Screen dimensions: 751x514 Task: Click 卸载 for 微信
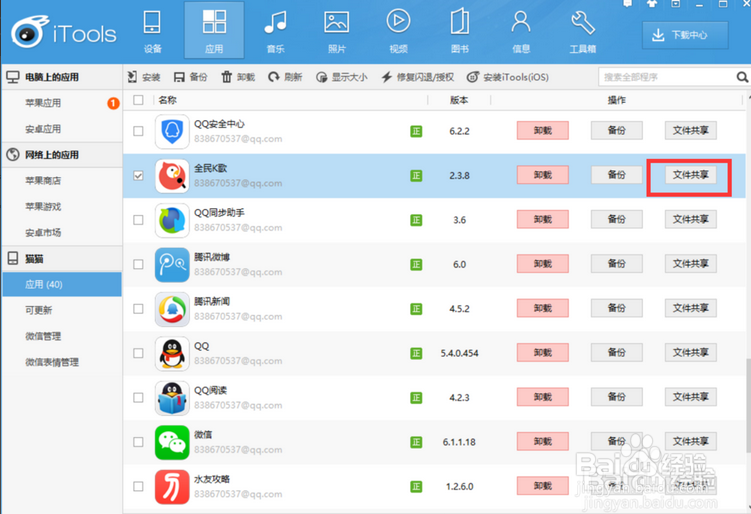(543, 441)
